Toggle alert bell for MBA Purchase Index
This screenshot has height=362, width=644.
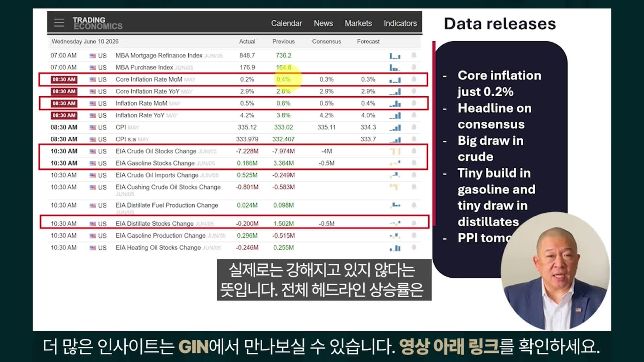click(414, 67)
